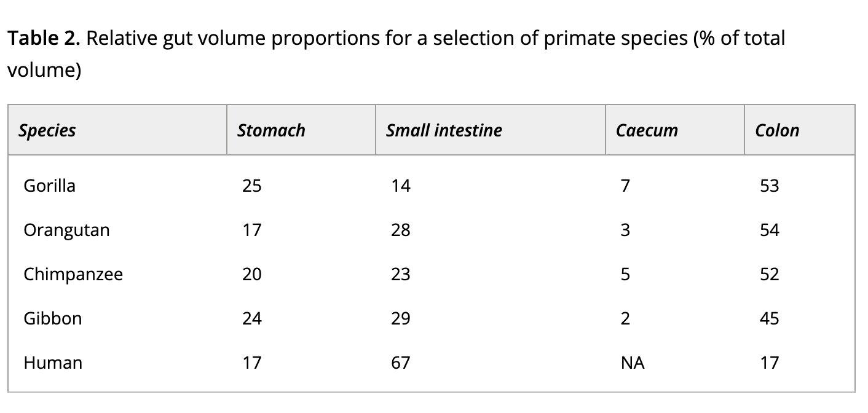Click Human's small intestine value 67
Viewport: 868px width, 413px height.
pos(400,363)
